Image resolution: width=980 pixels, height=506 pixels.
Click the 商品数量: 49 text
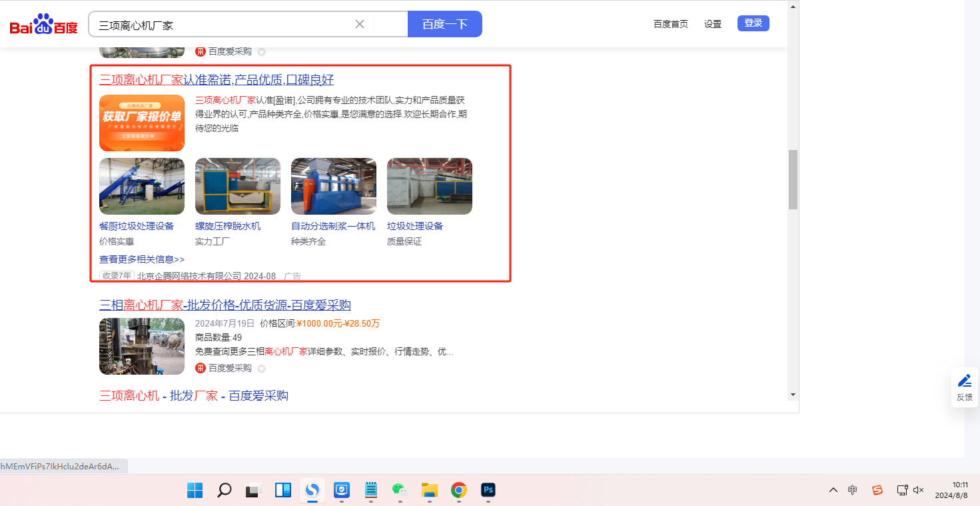click(x=219, y=337)
